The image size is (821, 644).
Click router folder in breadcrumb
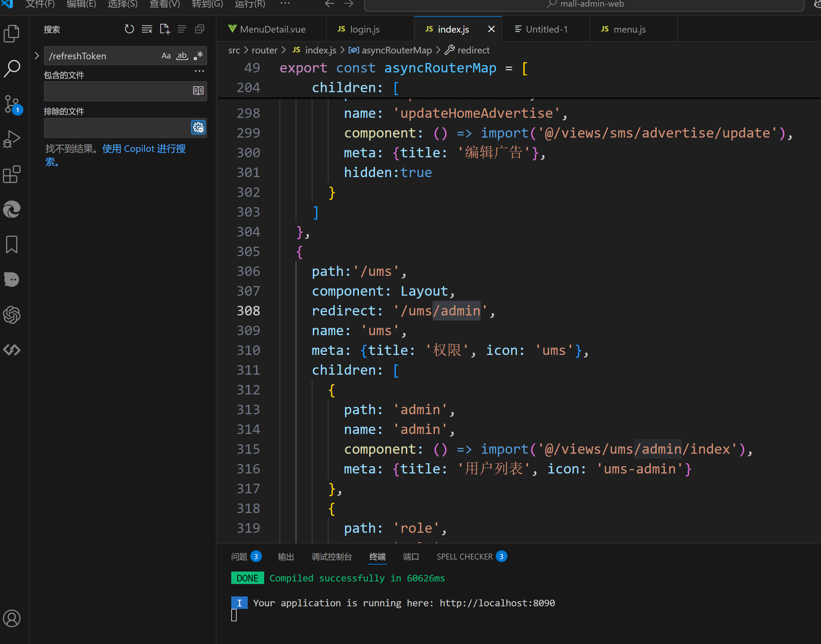click(x=264, y=50)
